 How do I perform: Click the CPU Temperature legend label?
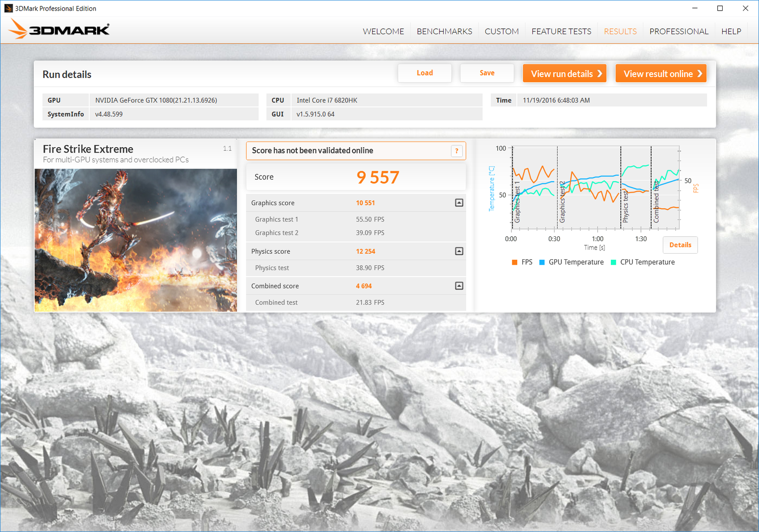[x=647, y=262]
